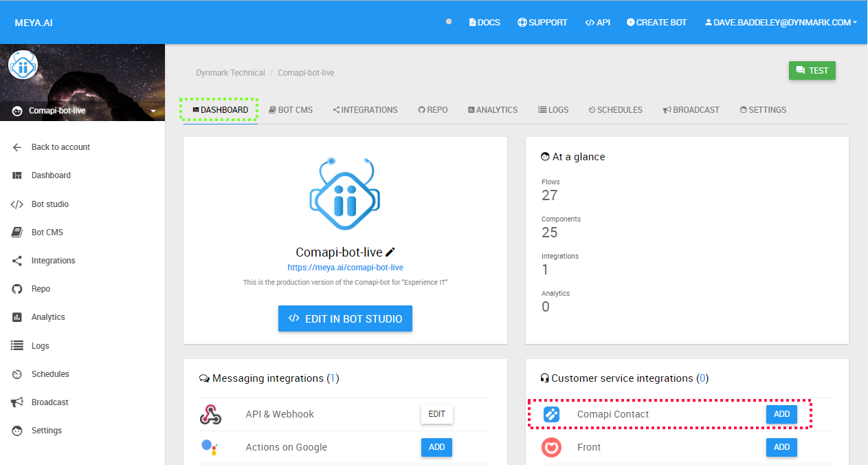Viewport: 868px width, 465px height.
Task: Click the sidebar Analytics chart icon
Action: pyautogui.click(x=17, y=317)
